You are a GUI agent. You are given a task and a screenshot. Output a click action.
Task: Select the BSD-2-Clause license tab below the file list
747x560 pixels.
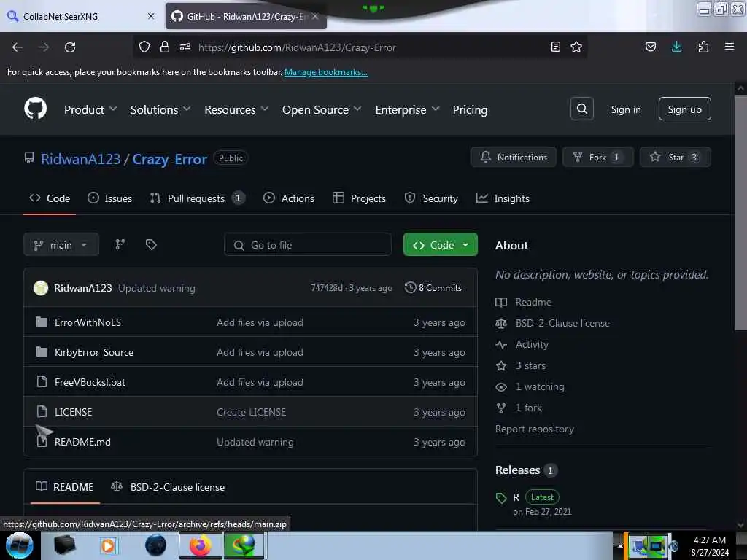pos(168,487)
